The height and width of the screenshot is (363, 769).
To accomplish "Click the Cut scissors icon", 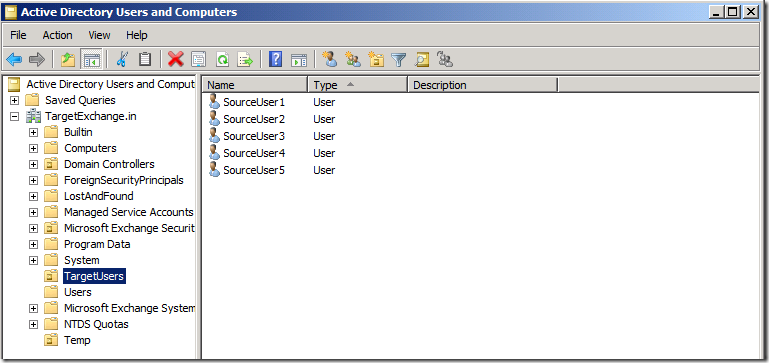I will tap(122, 60).
